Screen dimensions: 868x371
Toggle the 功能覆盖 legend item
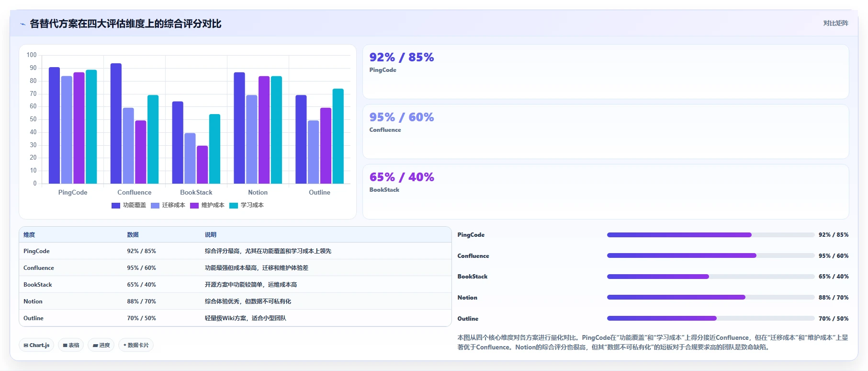(129, 205)
